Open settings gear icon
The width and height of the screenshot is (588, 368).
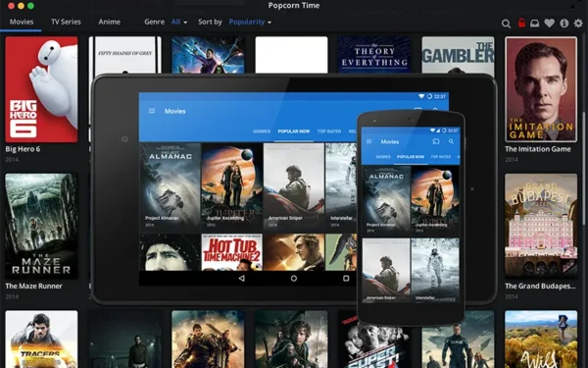point(578,24)
